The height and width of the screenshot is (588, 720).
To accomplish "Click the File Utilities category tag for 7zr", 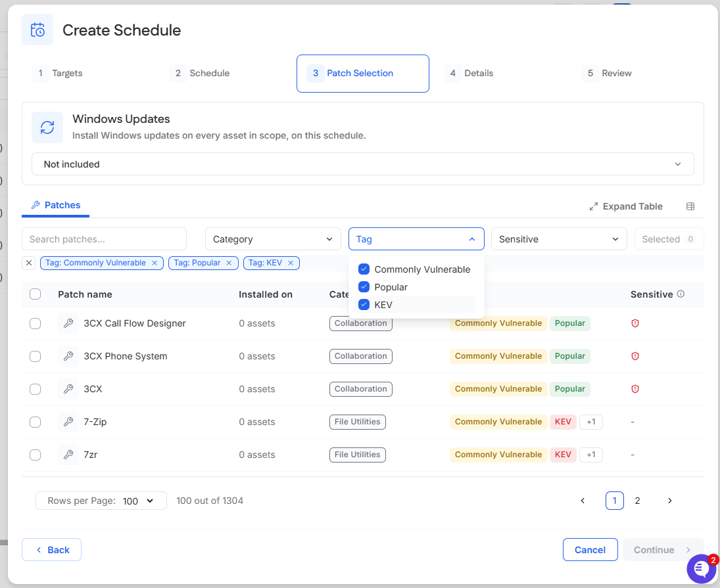I will (357, 455).
